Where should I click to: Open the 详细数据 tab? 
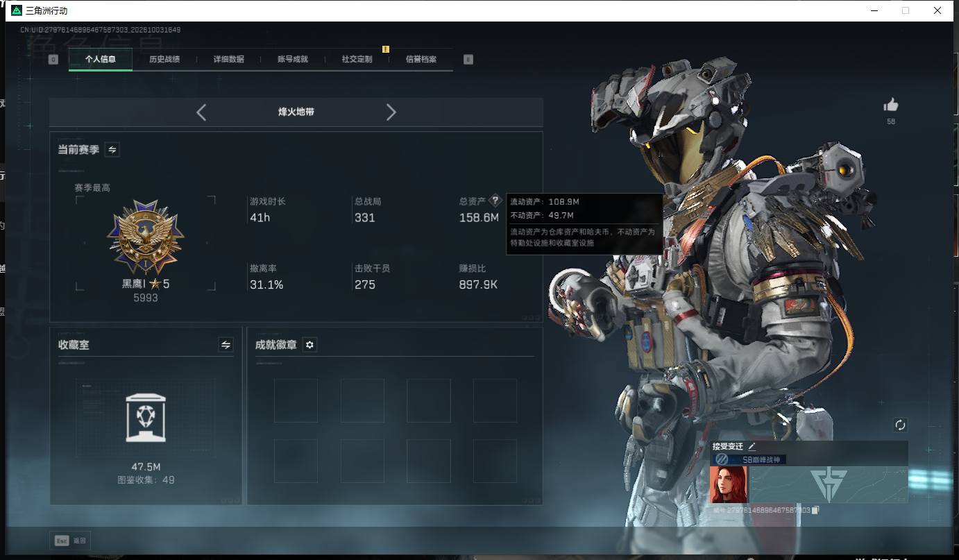(x=229, y=60)
